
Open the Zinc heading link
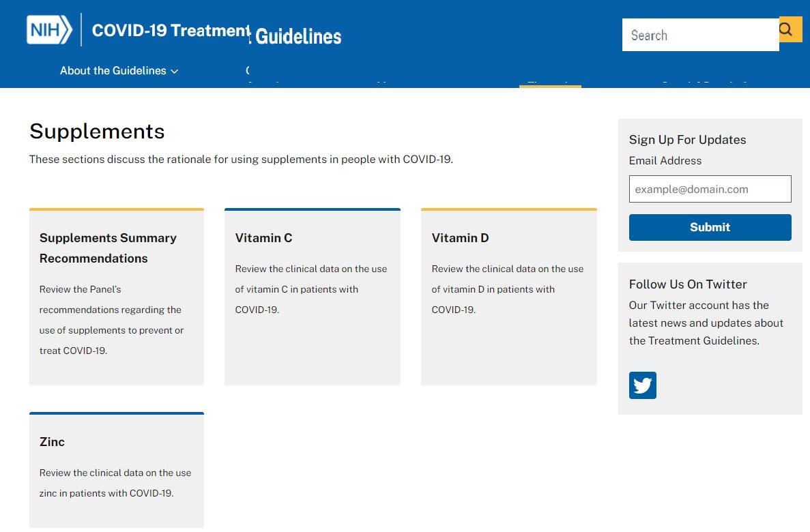click(x=52, y=442)
